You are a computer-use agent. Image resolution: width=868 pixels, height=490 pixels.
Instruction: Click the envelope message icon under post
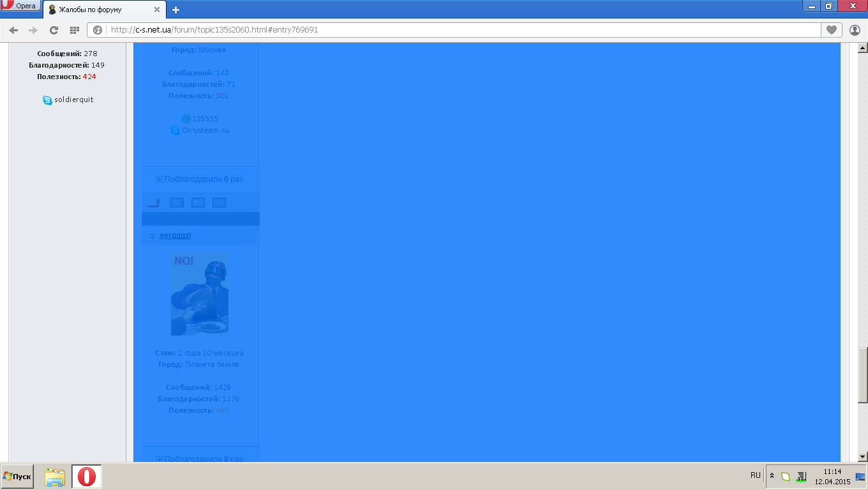pyautogui.click(x=219, y=203)
